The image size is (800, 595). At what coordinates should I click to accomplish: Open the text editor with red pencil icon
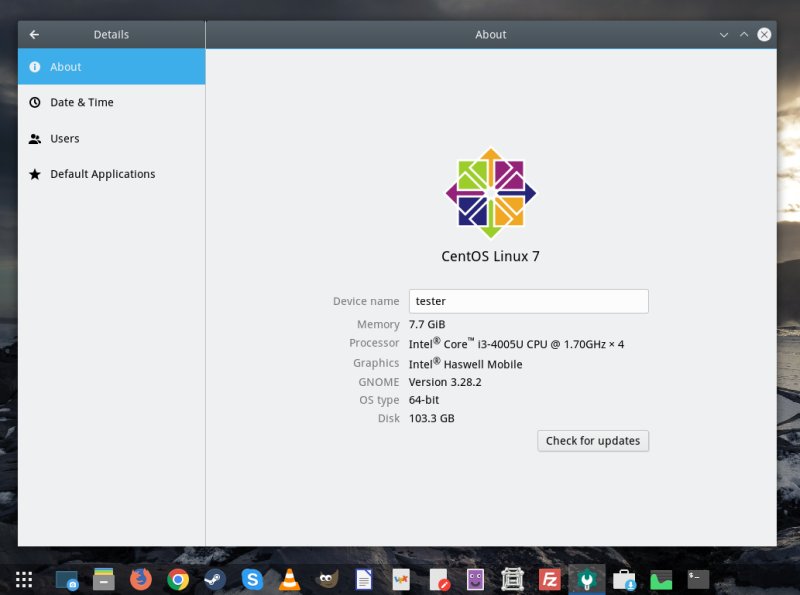tap(439, 580)
